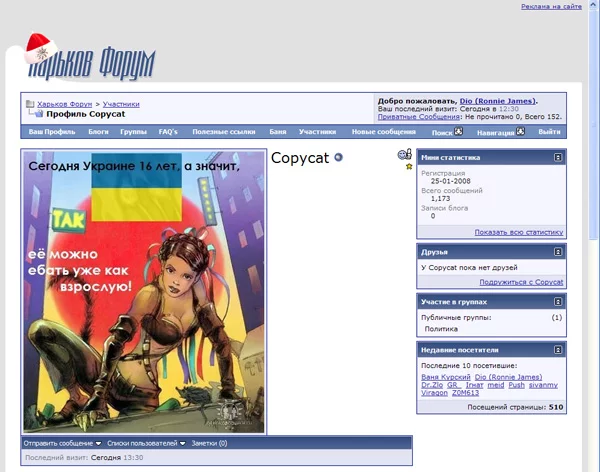Image resolution: width=600 pixels, height=472 pixels.
Task: Click the Харьков Форум logo with Santa hat
Action: (91, 58)
